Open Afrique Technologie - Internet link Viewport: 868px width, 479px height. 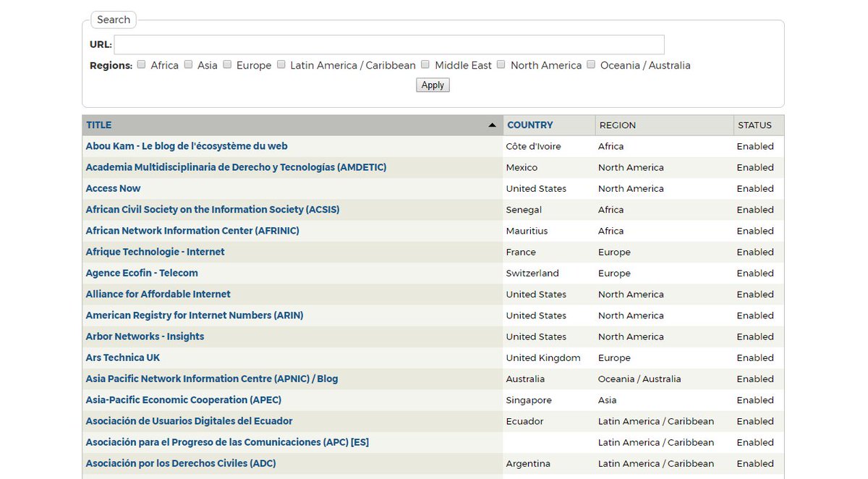(155, 252)
